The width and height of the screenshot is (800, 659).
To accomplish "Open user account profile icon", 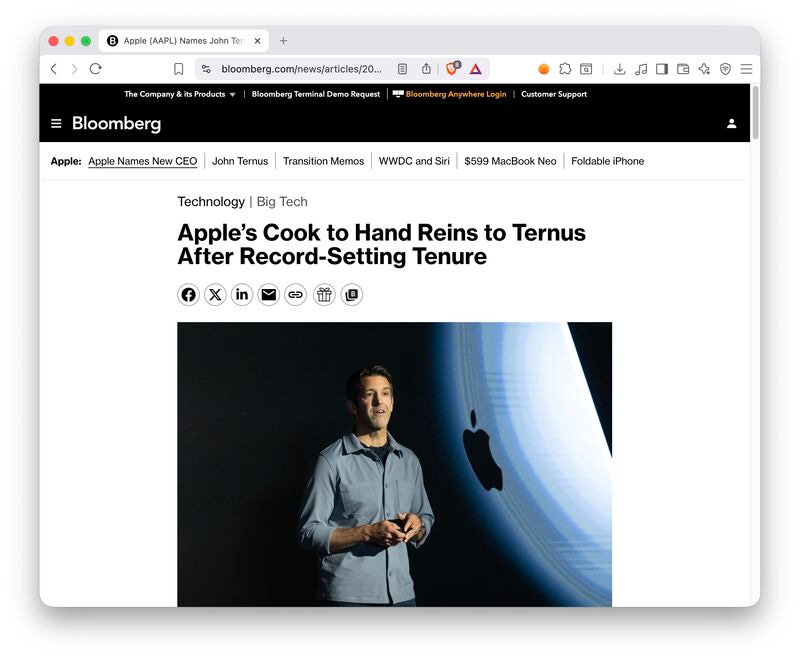I will pos(731,123).
